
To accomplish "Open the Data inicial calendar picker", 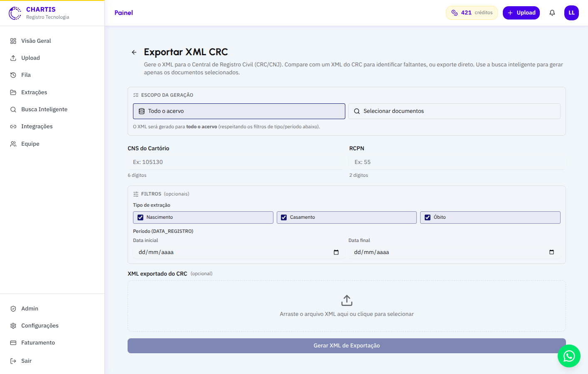I will point(336,252).
